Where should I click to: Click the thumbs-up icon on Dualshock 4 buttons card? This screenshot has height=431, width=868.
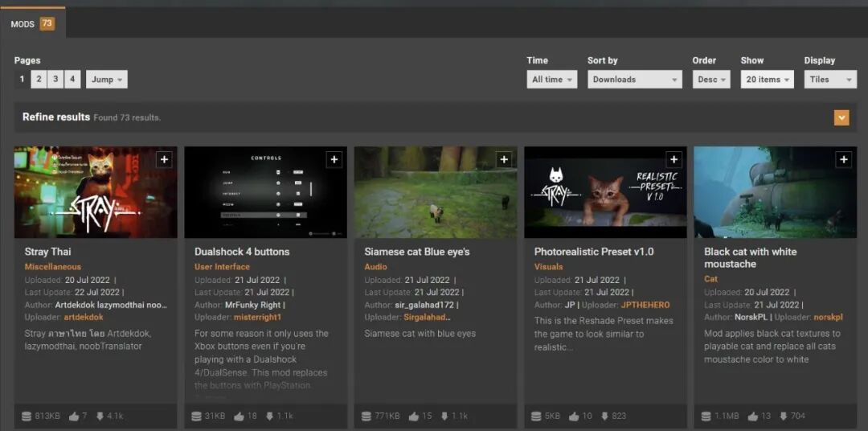tap(239, 416)
